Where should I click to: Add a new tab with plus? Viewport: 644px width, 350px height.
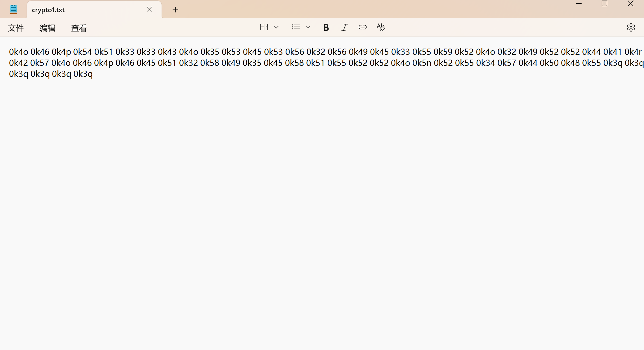point(175,10)
